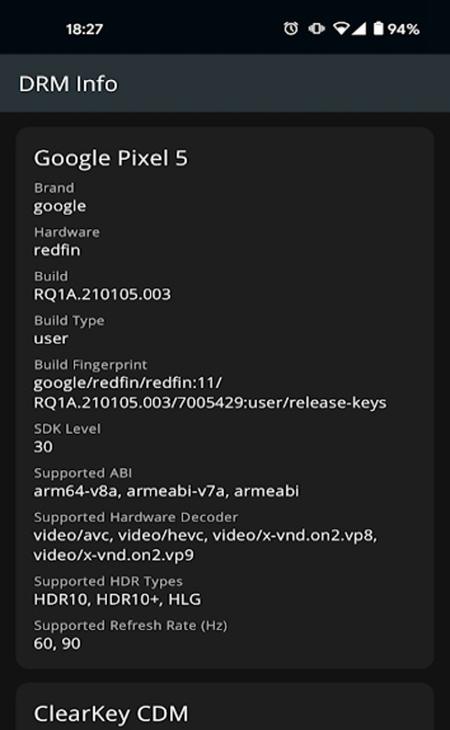Tap the Hardware value redfin
This screenshot has width=450, height=730.
point(57,250)
